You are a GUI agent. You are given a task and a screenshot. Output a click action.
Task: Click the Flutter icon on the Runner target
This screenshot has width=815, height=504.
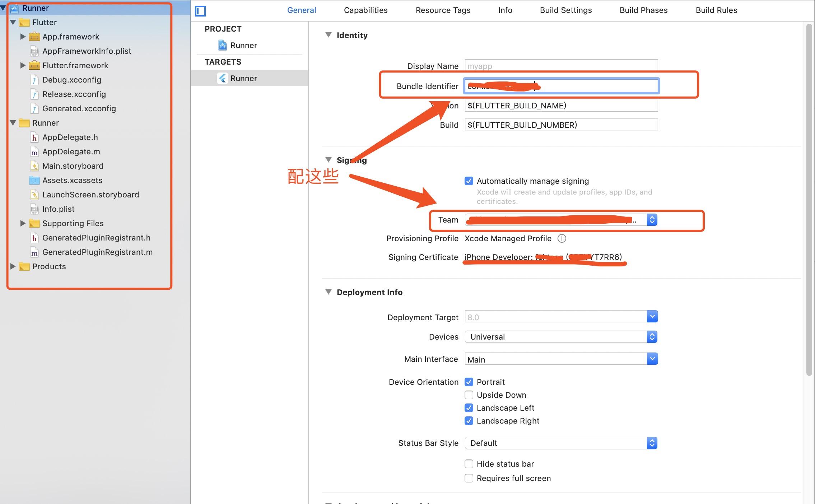coord(223,78)
